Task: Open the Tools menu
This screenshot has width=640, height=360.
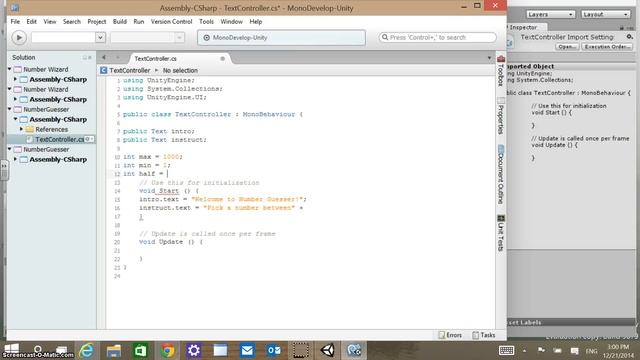Action: click(x=206, y=22)
